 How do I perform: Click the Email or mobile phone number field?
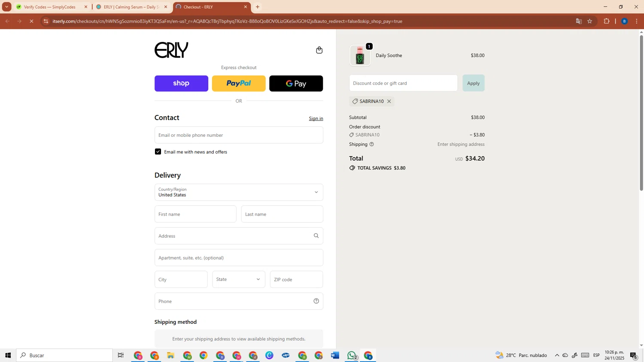pos(239,135)
